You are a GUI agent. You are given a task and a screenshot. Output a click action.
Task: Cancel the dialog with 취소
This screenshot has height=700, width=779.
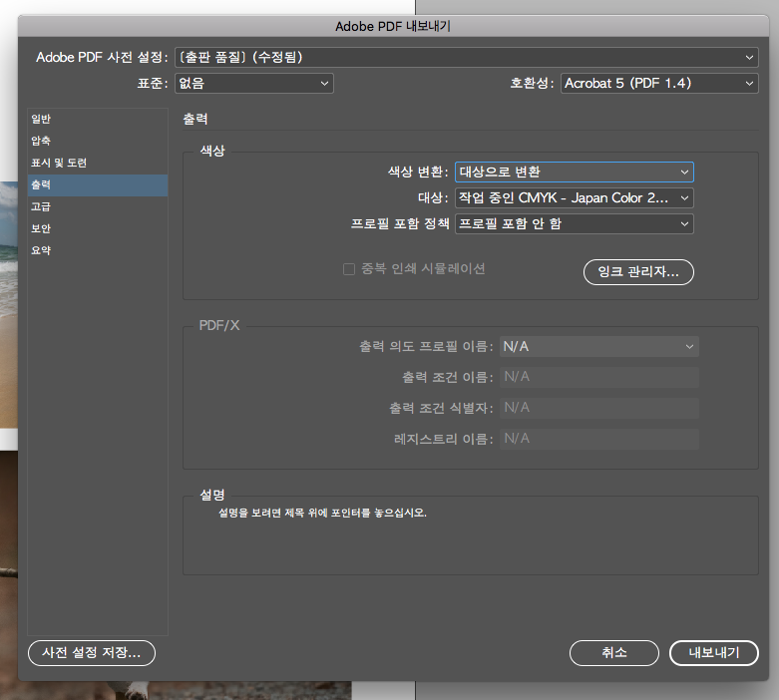point(614,653)
